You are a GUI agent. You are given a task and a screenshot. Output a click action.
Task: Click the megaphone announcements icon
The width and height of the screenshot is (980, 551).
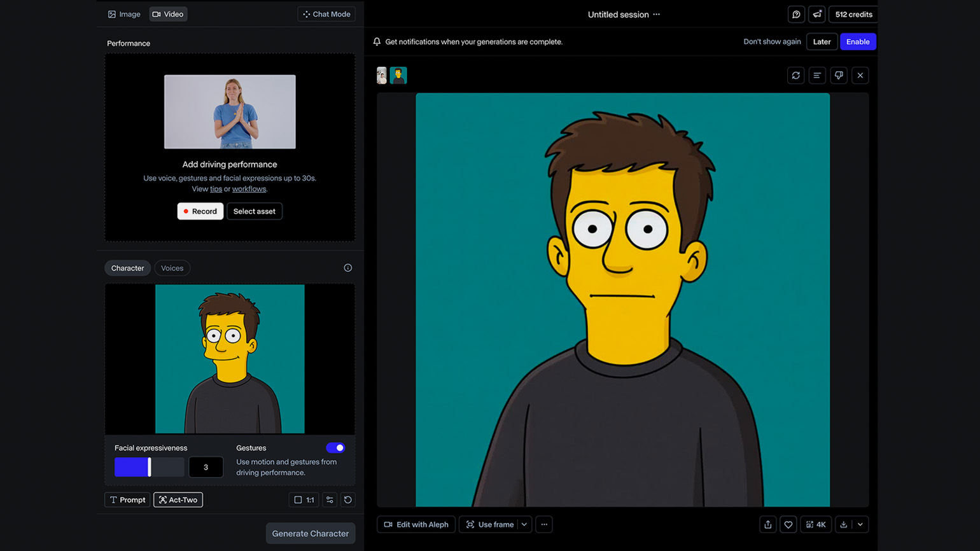(817, 15)
